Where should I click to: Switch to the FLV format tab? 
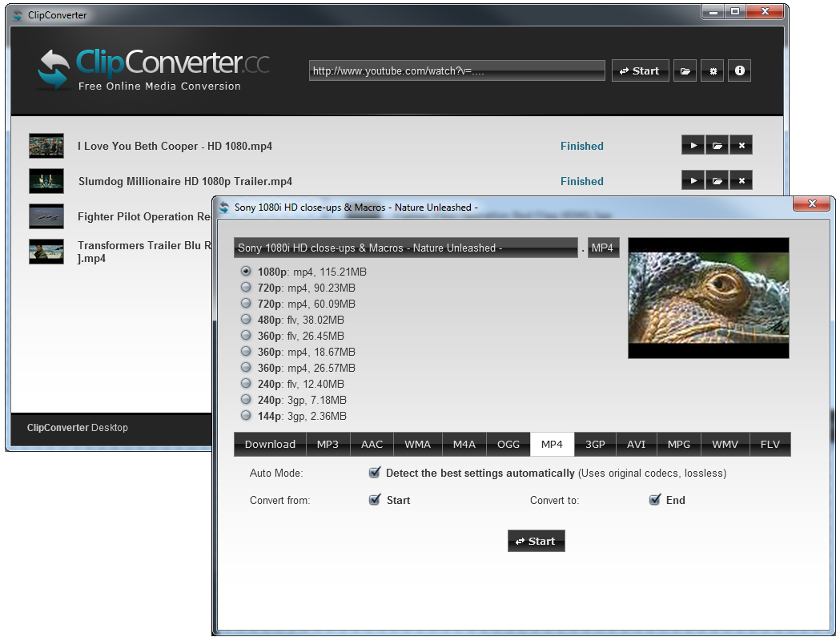point(770,445)
